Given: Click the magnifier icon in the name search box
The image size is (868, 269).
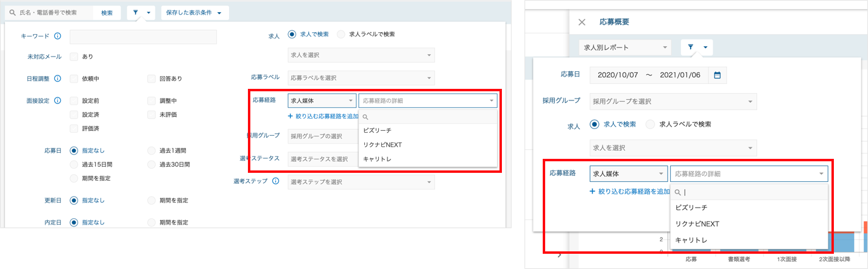Looking at the screenshot, I should tap(12, 13).
